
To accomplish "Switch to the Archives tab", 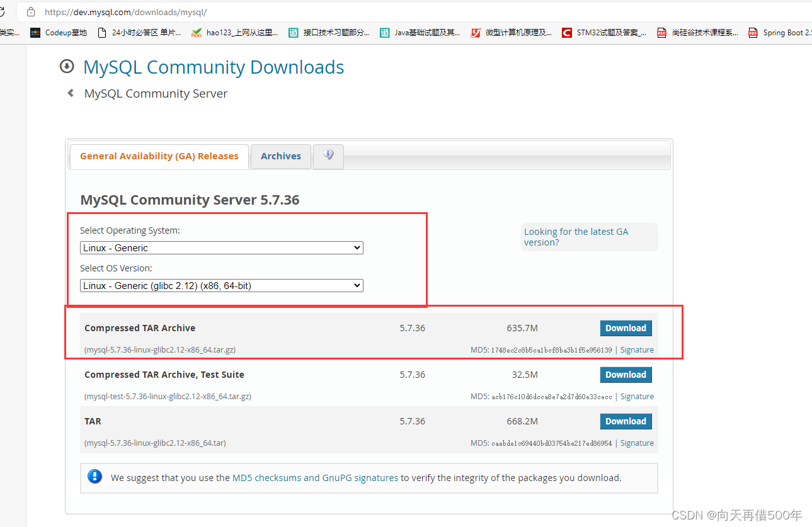I will click(x=281, y=156).
